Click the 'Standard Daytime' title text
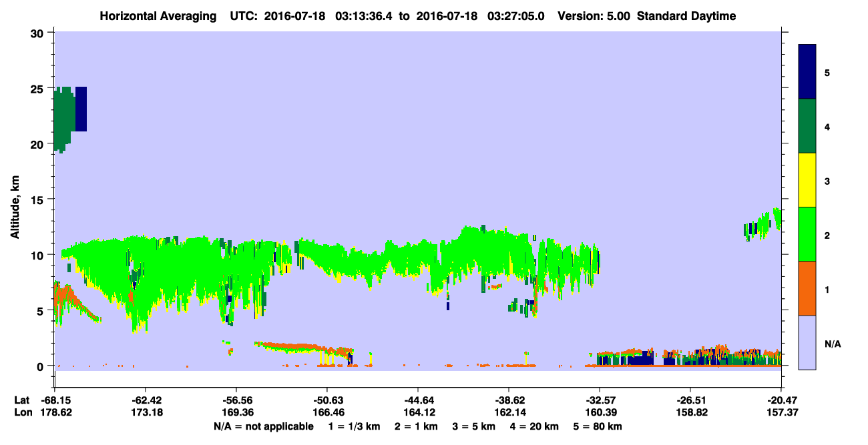 pos(686,16)
